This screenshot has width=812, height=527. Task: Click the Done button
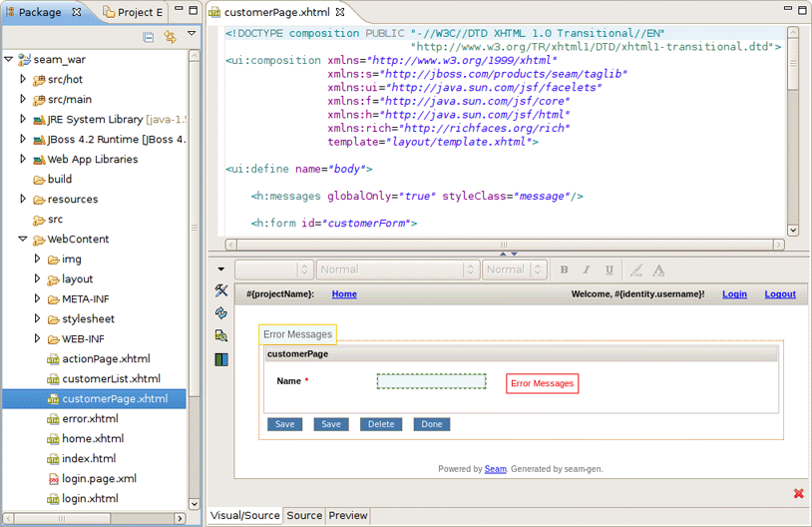(432, 424)
